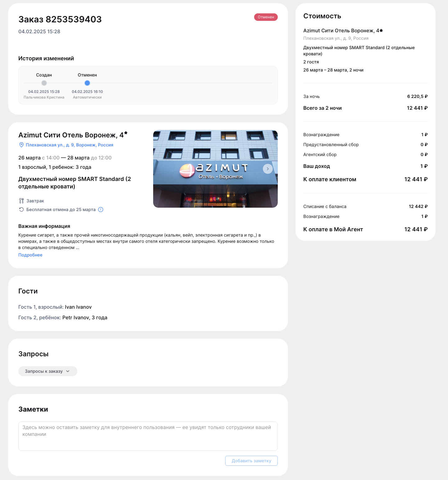Click the location pin icon near the hotel address
Image resolution: width=448 pixels, height=480 pixels.
pos(21,145)
